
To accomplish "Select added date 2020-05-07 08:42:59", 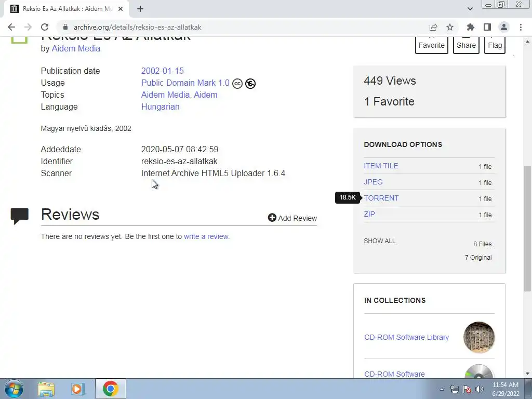I will pyautogui.click(x=180, y=149).
